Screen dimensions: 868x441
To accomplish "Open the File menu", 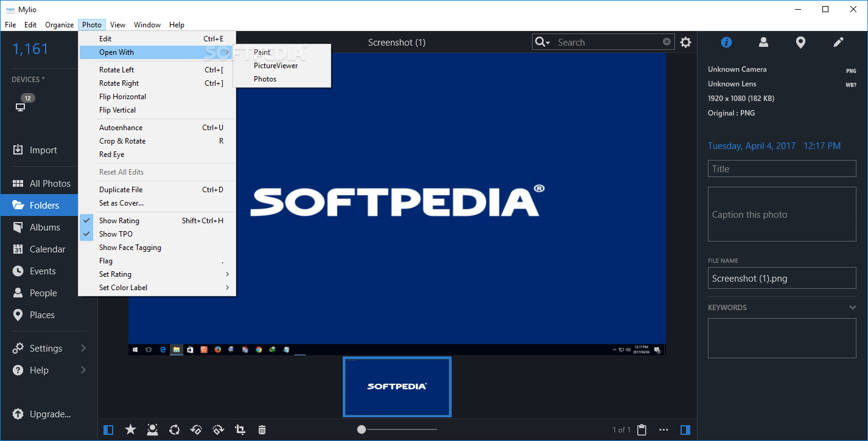I will (x=10, y=25).
